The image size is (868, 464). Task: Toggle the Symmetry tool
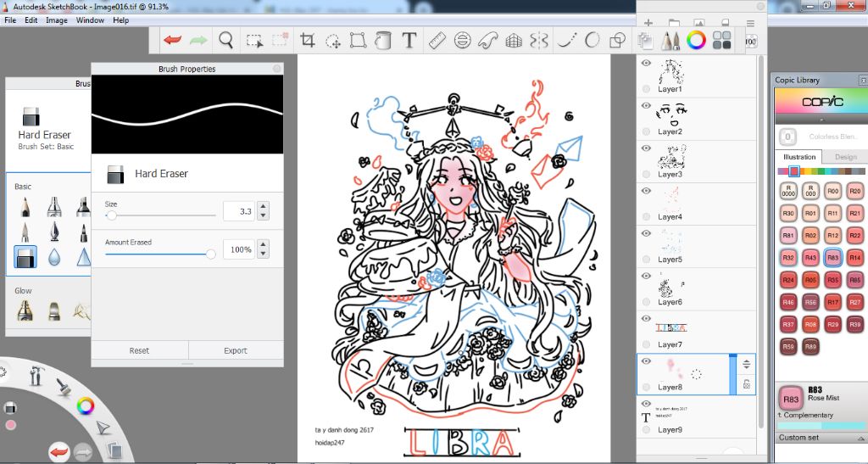pos(539,41)
